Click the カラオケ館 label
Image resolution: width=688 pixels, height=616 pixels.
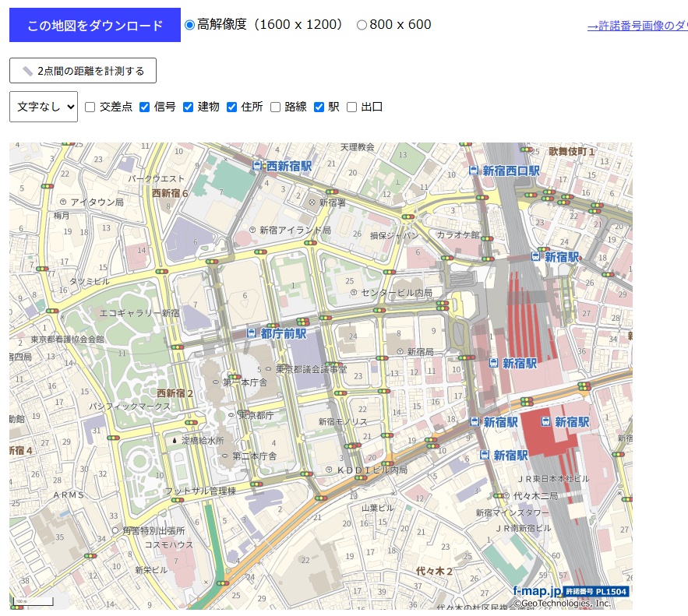tap(458, 234)
